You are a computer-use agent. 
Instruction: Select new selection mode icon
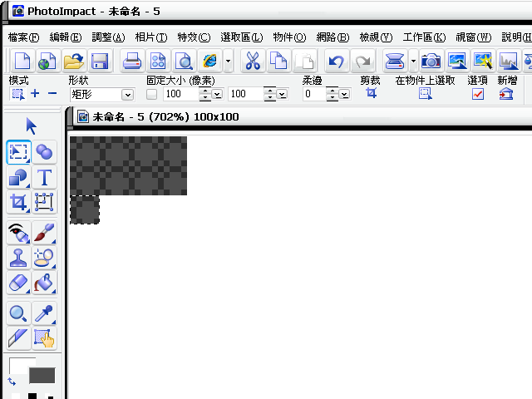(x=17, y=94)
